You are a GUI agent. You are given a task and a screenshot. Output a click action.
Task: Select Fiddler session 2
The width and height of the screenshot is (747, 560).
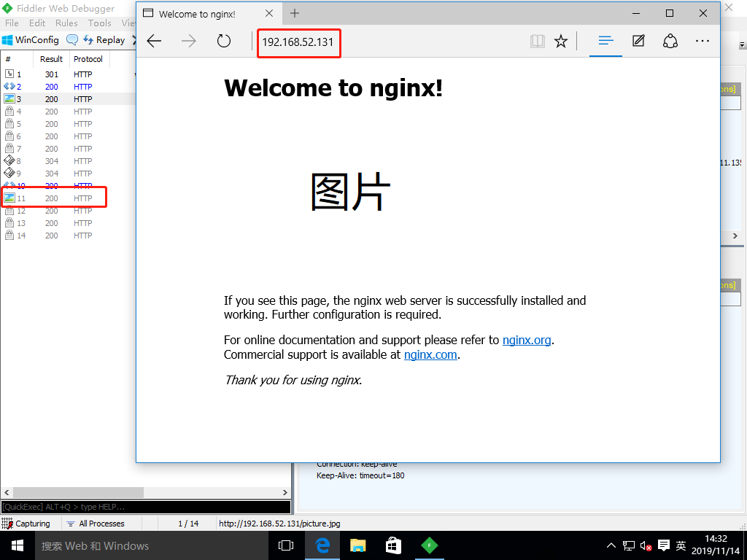(x=68, y=87)
